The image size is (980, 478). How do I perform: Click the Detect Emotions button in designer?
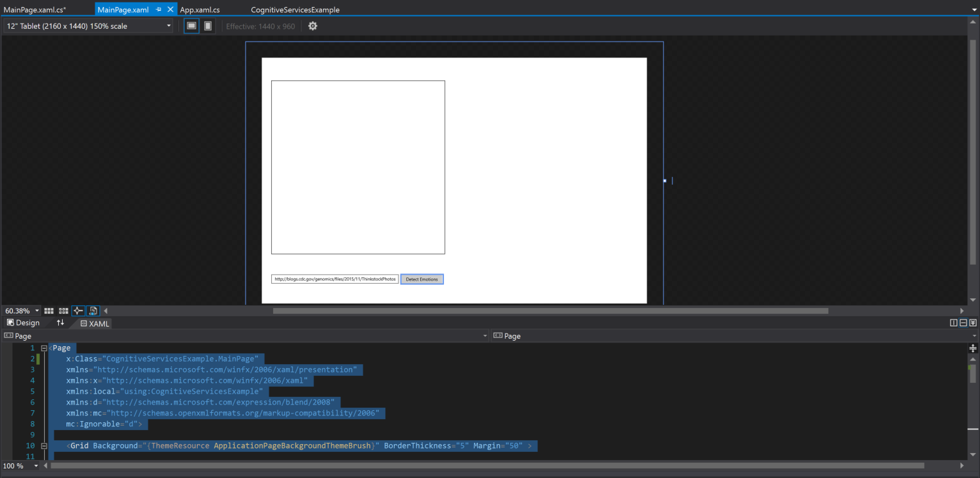(422, 279)
